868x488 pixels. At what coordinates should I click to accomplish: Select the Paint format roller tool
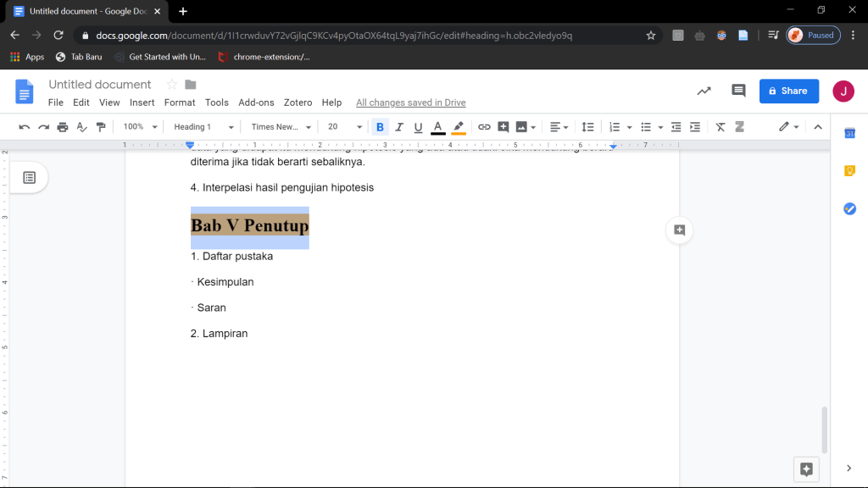click(x=101, y=127)
